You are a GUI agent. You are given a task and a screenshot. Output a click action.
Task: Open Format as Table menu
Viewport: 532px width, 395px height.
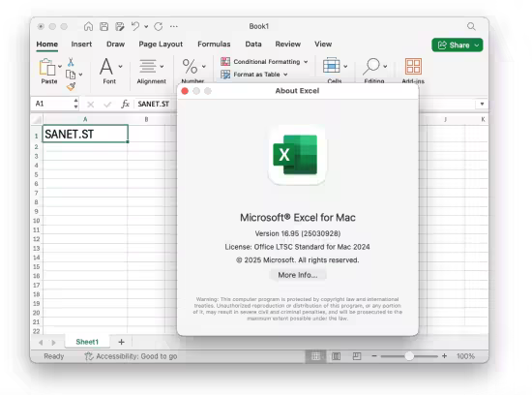(x=254, y=75)
